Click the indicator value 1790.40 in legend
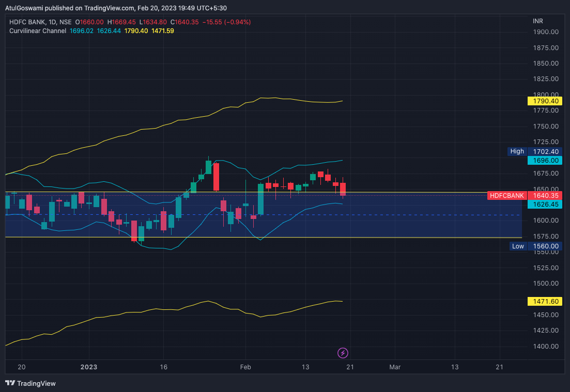Image resolution: width=570 pixels, height=392 pixels. point(136,31)
